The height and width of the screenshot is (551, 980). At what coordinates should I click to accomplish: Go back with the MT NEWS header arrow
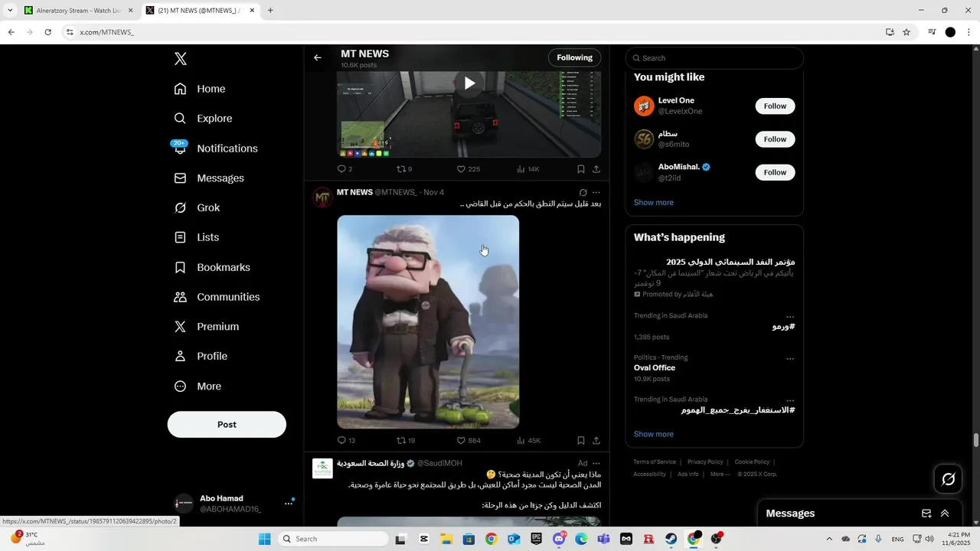point(318,57)
